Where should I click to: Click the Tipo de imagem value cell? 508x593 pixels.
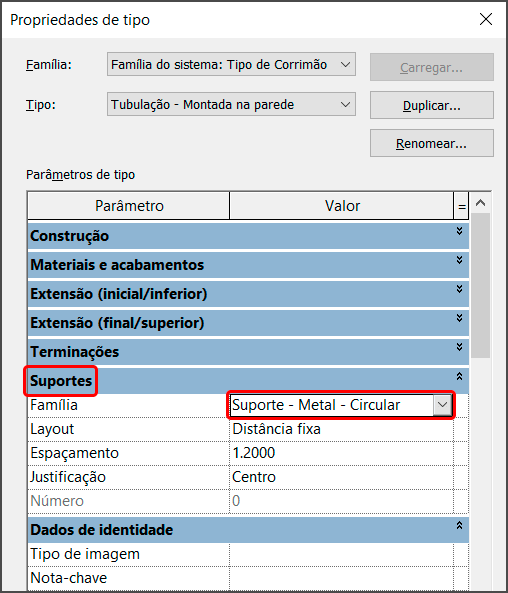pyautogui.click(x=341, y=554)
